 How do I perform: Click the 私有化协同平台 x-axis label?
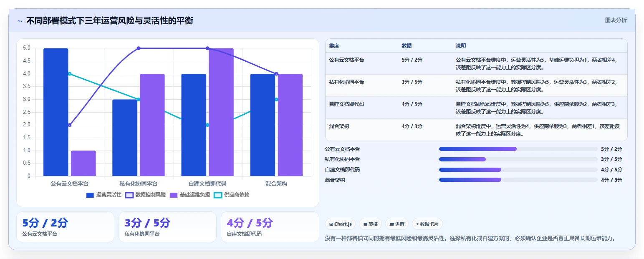tap(139, 184)
